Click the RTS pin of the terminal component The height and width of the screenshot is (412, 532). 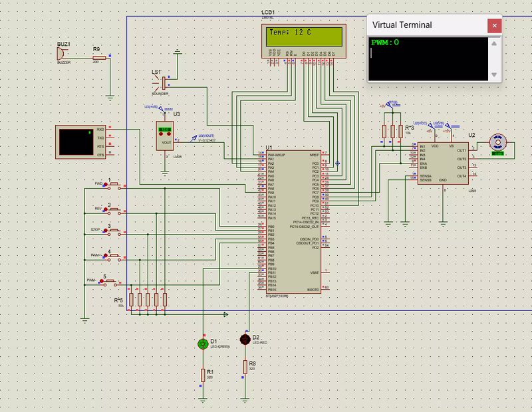[x=100, y=146]
